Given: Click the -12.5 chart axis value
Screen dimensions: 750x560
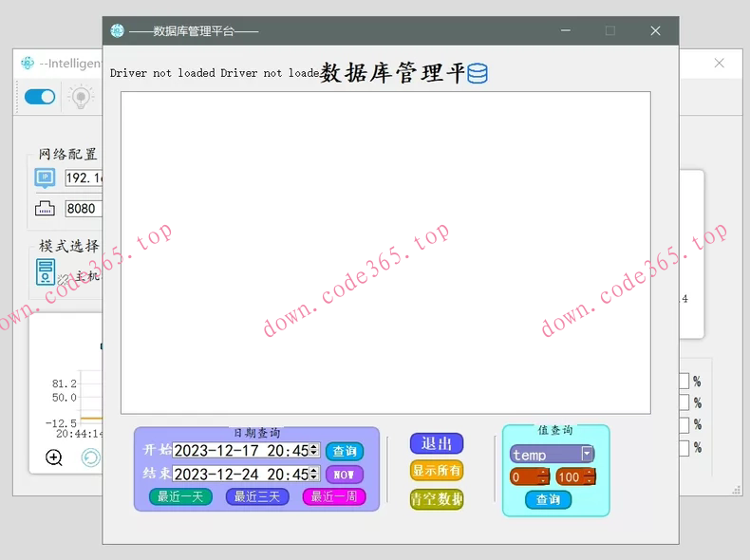Looking at the screenshot, I should pyautogui.click(x=61, y=423).
